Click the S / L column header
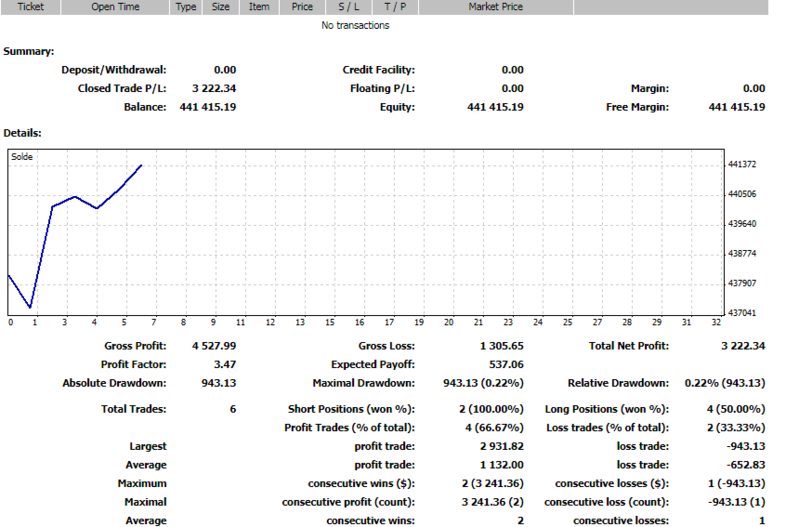This screenshot has height=527, width=799. (349, 7)
